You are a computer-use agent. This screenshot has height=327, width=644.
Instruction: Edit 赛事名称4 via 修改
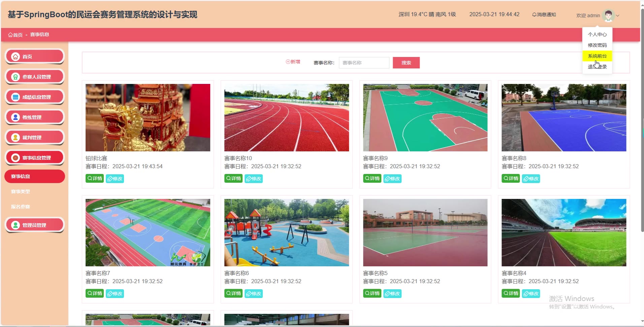(x=531, y=294)
